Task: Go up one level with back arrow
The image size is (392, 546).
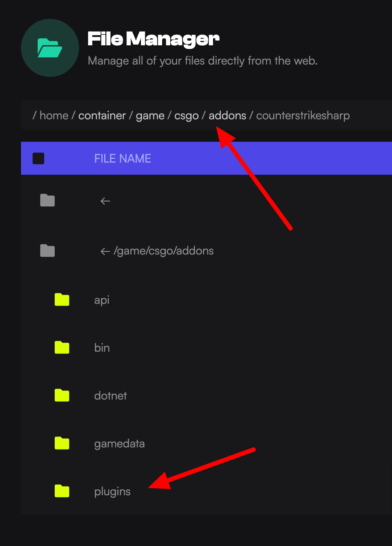Action: tap(105, 201)
